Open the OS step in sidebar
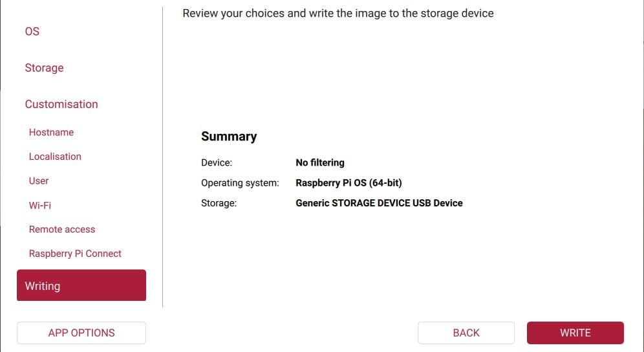 32,32
